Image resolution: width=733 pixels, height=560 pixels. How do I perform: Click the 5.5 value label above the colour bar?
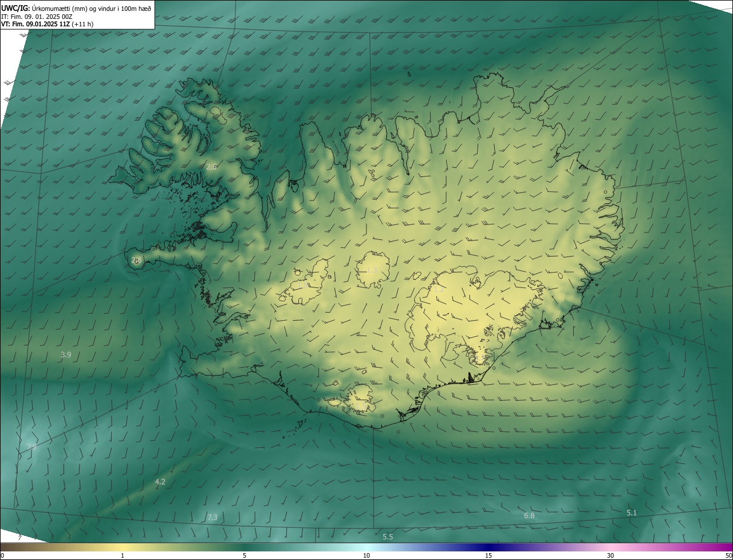pos(388,537)
